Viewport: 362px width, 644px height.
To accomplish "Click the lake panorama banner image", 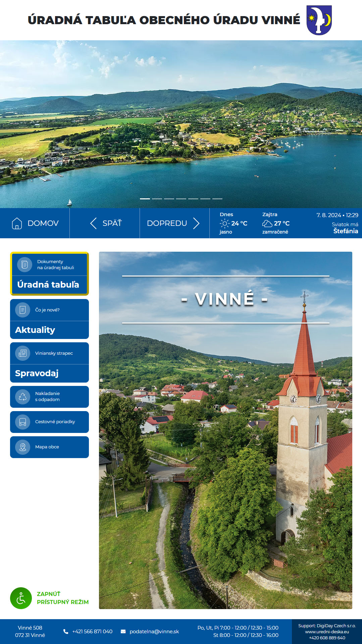I will pyautogui.click(x=181, y=124).
